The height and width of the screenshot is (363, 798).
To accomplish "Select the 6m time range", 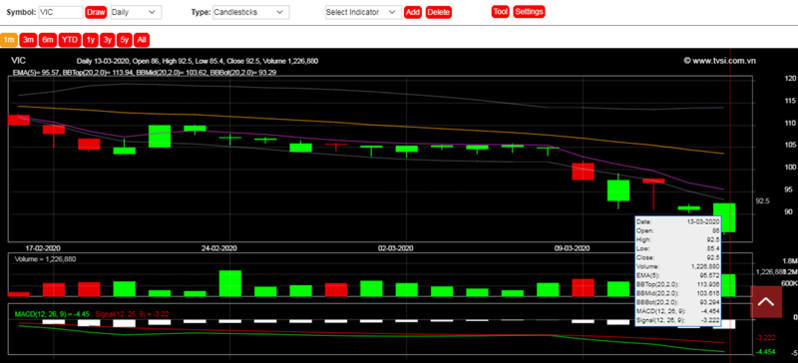I will [x=47, y=40].
